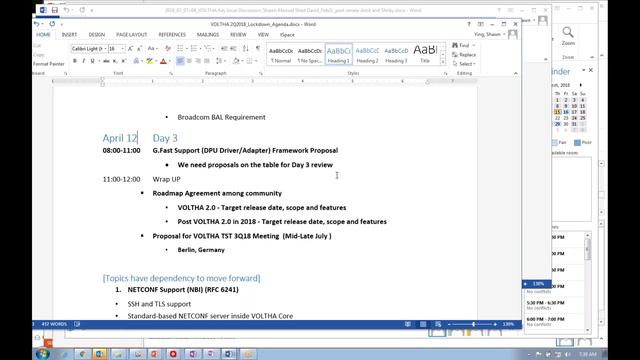The height and width of the screenshot is (360, 640).
Task: Decrease font size with Shrink Font
Action: pyautogui.click(x=139, y=49)
